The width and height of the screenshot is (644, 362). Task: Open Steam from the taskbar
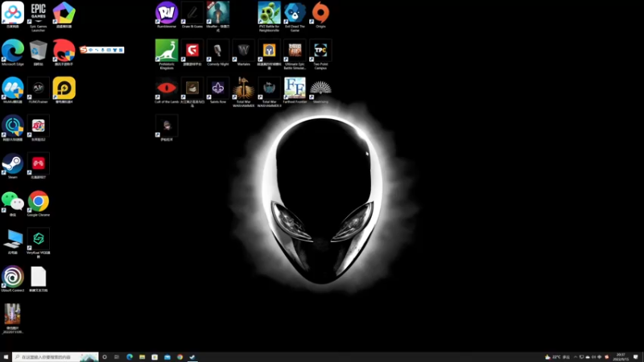tap(192, 357)
